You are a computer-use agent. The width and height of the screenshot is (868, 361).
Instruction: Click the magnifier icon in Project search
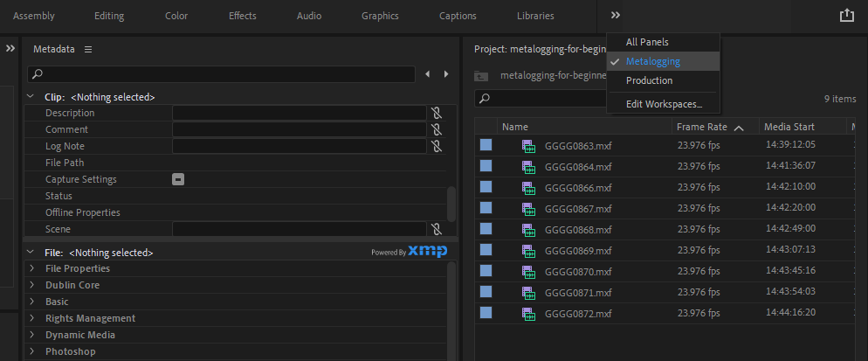tap(485, 99)
